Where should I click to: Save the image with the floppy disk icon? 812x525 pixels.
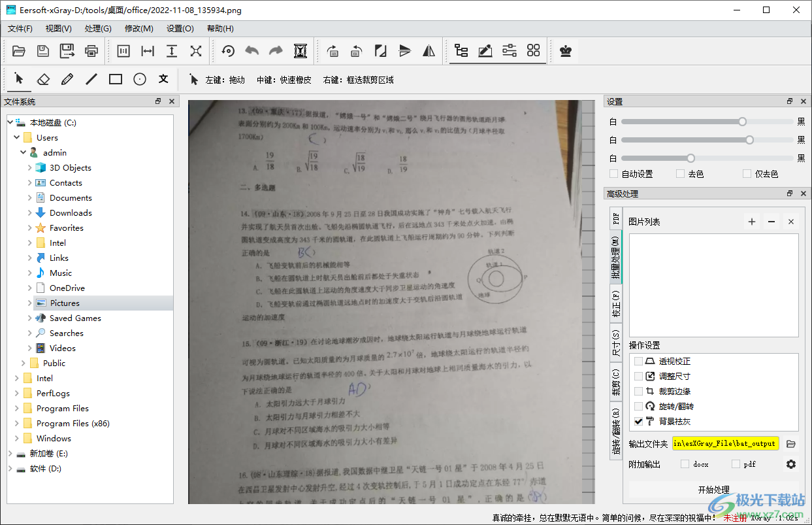coord(43,51)
